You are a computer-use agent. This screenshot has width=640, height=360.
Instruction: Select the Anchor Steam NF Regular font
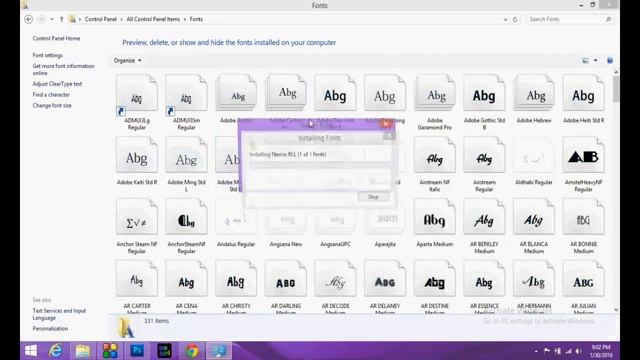pos(137,217)
